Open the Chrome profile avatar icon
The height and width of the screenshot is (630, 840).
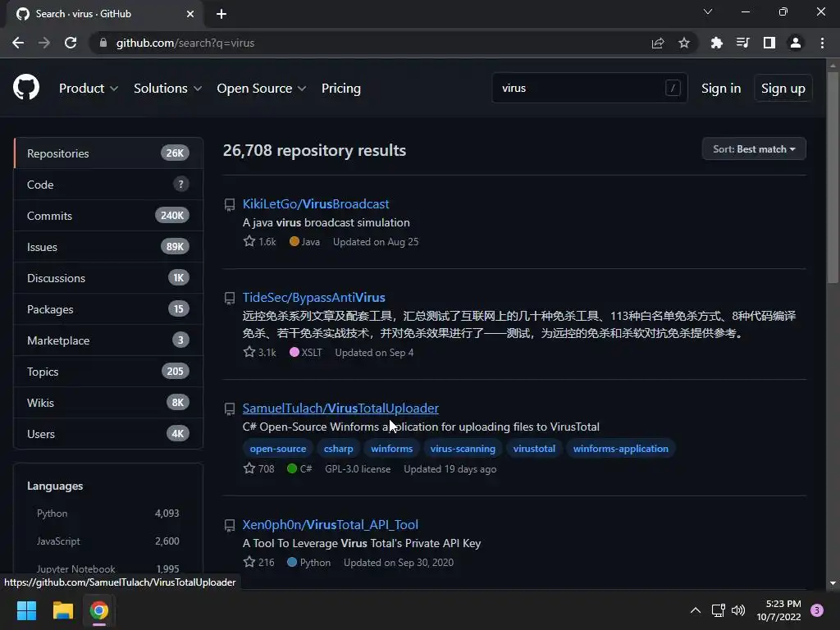coord(796,43)
